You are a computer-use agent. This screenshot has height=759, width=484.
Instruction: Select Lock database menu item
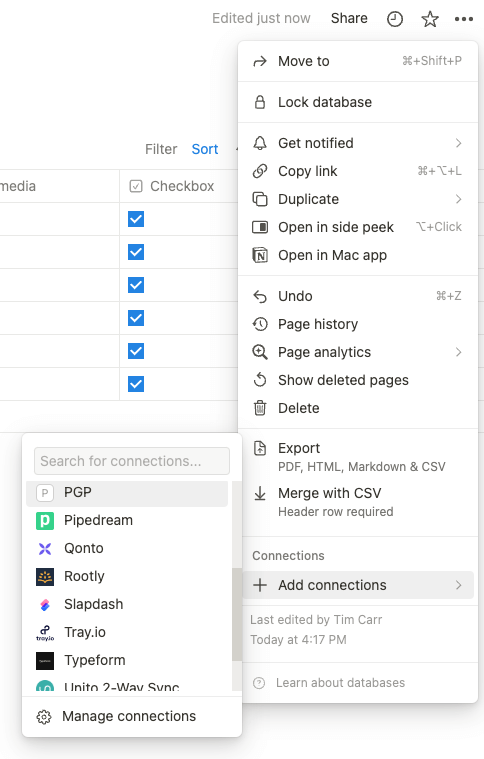[x=358, y=102]
